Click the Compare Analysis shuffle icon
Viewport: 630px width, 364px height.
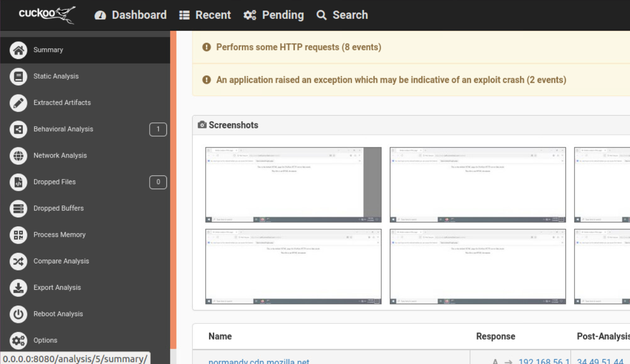point(18,261)
